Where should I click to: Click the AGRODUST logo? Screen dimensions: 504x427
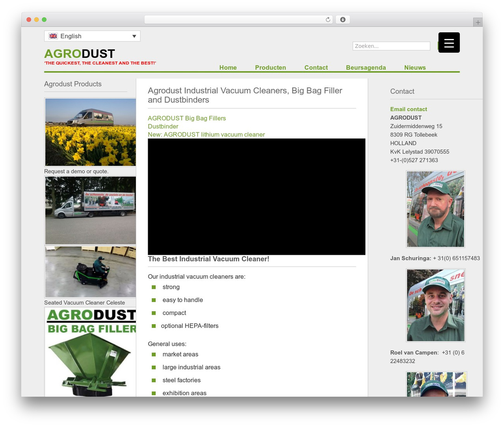click(80, 54)
